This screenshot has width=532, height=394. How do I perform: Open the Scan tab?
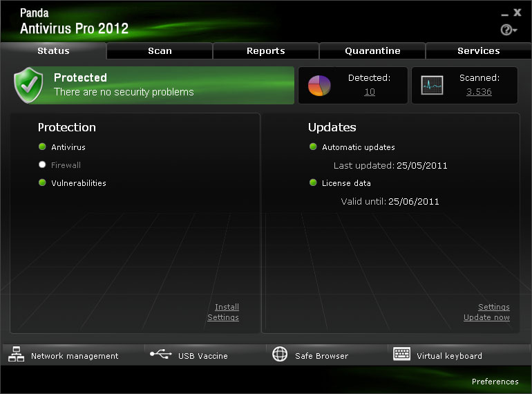click(x=160, y=51)
